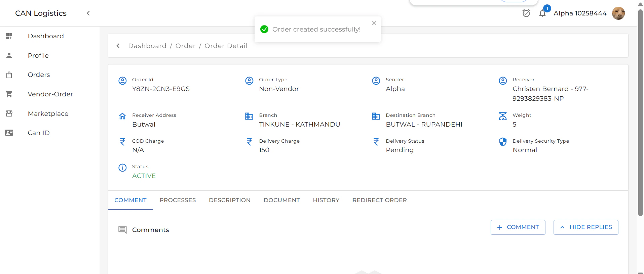Click the Alpha 10258444 username
The image size is (644, 274).
click(580, 13)
